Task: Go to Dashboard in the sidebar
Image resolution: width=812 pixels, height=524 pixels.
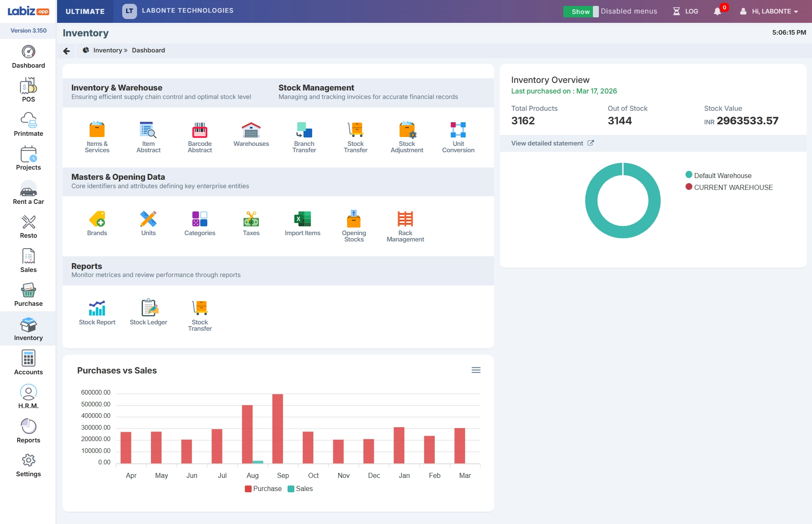Action: (28, 57)
